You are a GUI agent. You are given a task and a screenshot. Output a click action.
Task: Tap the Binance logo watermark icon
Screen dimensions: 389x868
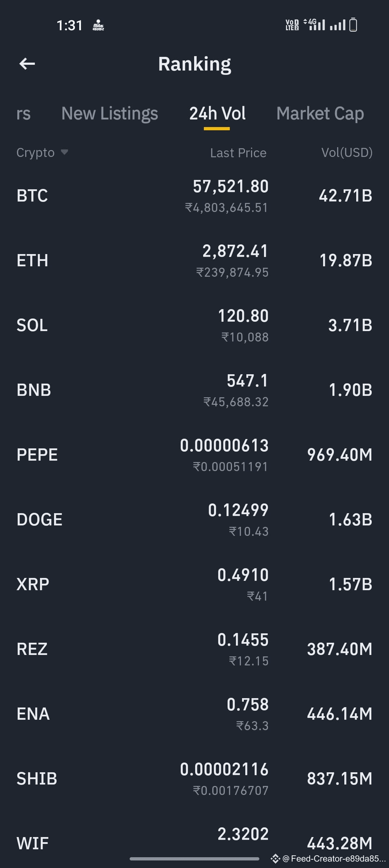276,859
